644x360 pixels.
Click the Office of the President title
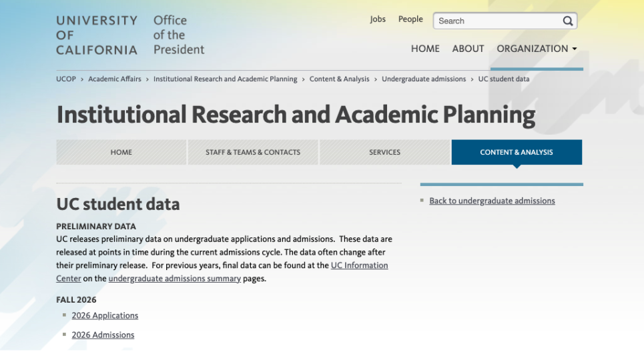pos(179,35)
